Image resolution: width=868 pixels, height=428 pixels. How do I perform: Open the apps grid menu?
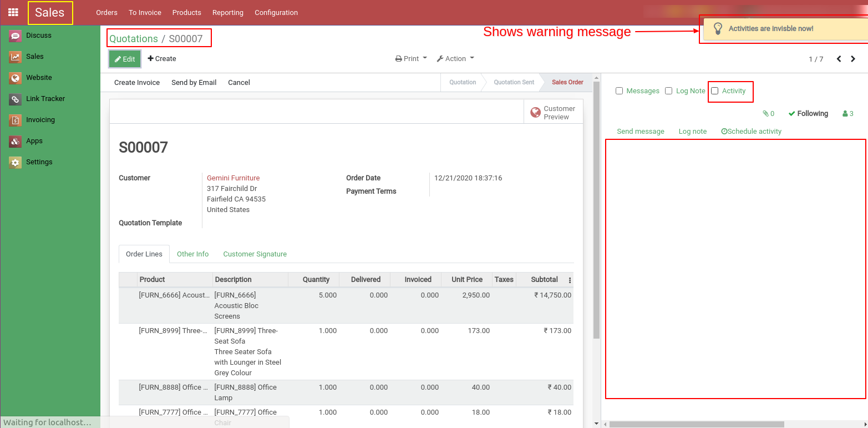click(x=13, y=12)
